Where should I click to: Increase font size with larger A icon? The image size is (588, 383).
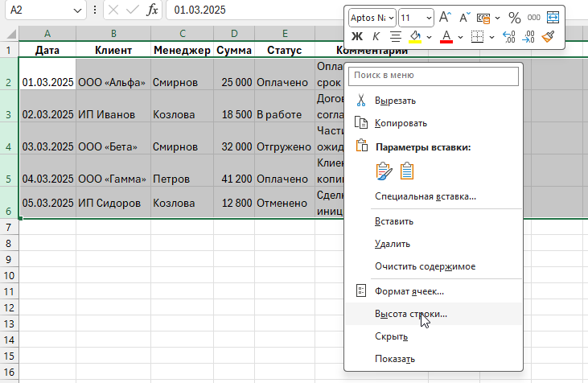(x=445, y=17)
